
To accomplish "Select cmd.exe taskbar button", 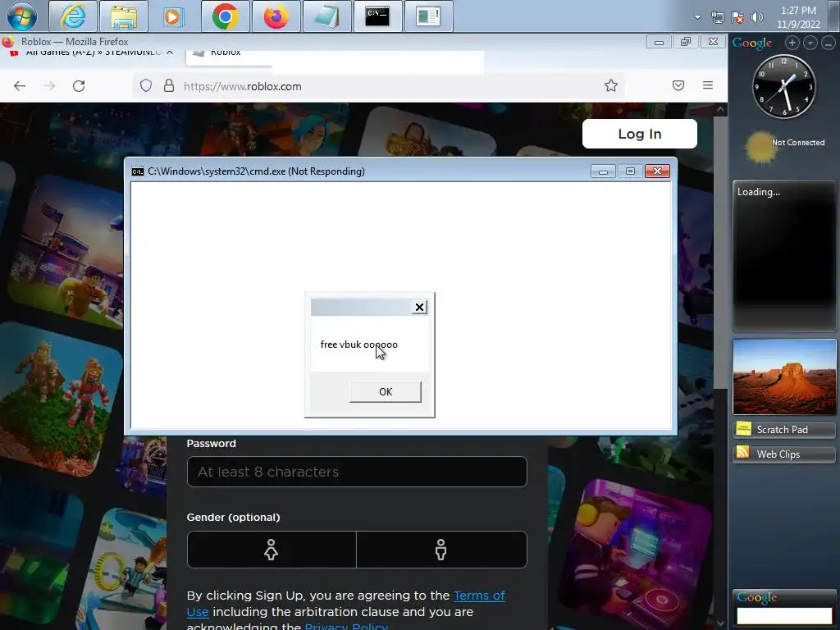I will click(377, 16).
